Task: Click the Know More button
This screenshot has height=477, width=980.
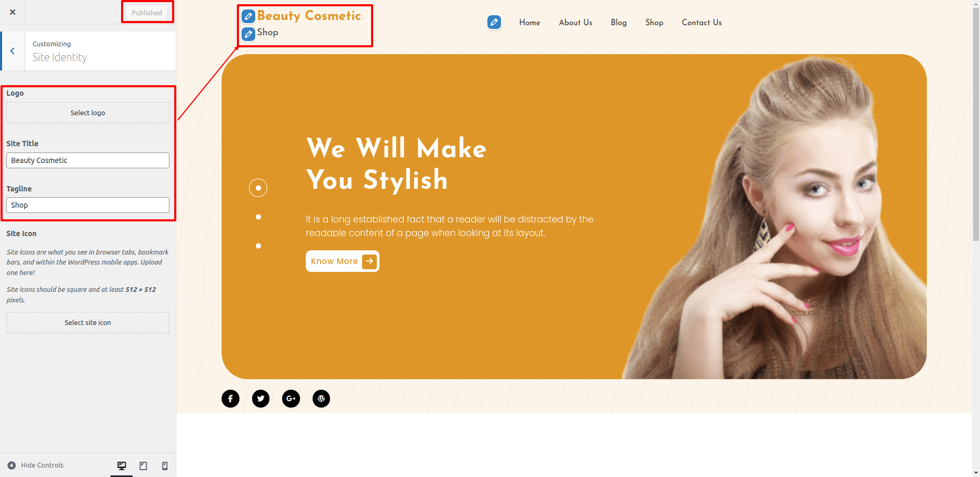Action: pyautogui.click(x=342, y=261)
